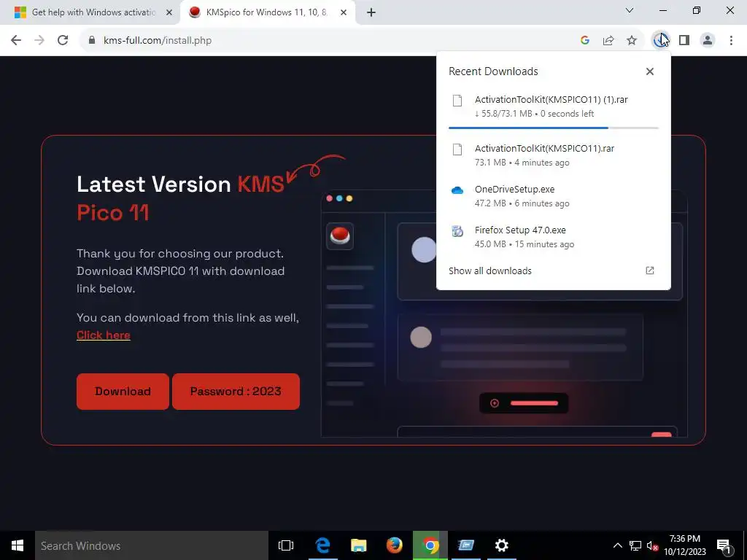The width and height of the screenshot is (747, 560).
Task: Reload the current page
Action: [x=63, y=40]
